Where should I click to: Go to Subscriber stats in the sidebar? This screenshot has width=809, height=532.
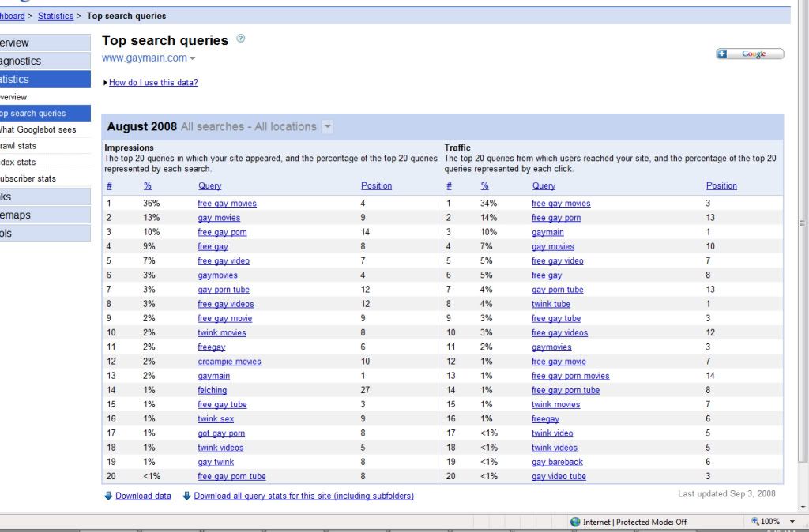tap(28, 178)
